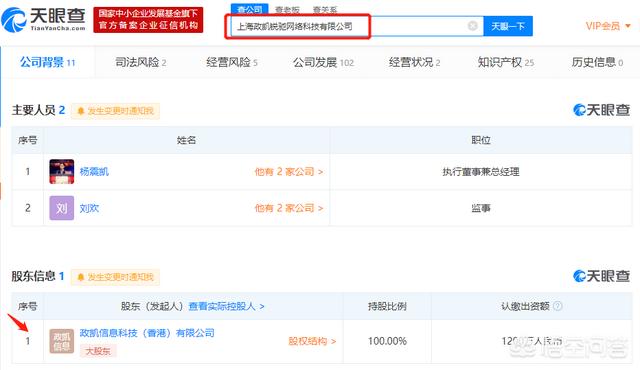Click the 姓名 column header
640x370 pixels.
click(x=187, y=140)
